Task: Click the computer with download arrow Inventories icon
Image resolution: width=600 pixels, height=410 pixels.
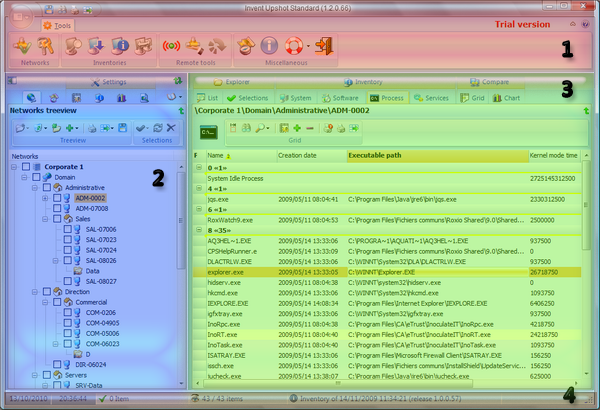Action: coord(96,46)
